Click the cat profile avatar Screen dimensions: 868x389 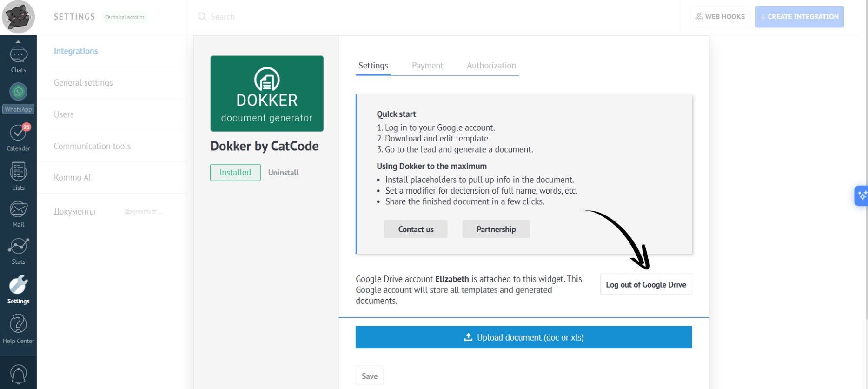click(x=18, y=17)
